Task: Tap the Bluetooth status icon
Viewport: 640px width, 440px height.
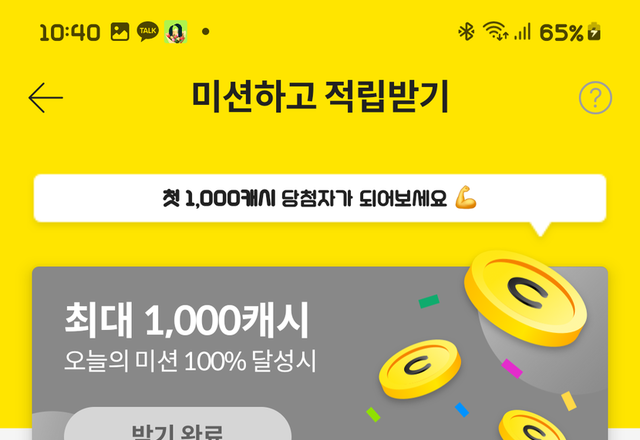Action: (466, 32)
